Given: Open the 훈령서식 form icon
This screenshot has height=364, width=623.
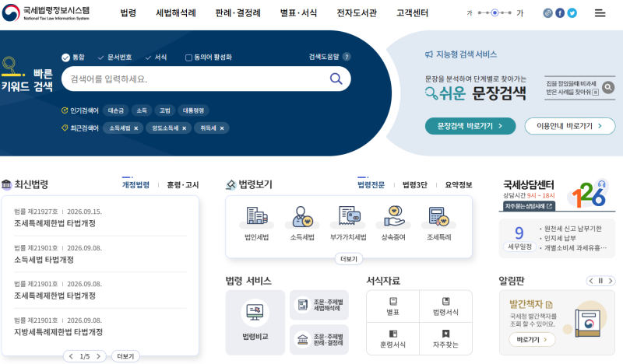Looking at the screenshot, I should point(393,334).
